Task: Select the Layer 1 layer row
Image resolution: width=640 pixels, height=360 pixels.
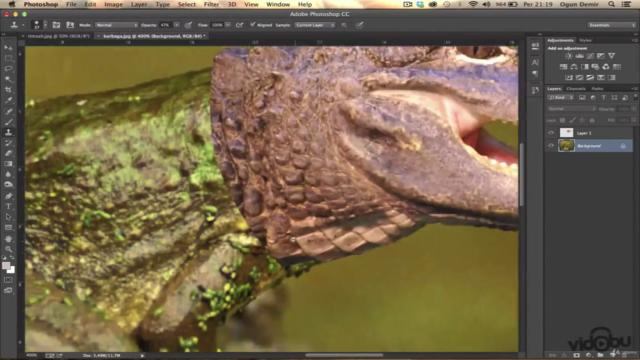Action: (590, 133)
